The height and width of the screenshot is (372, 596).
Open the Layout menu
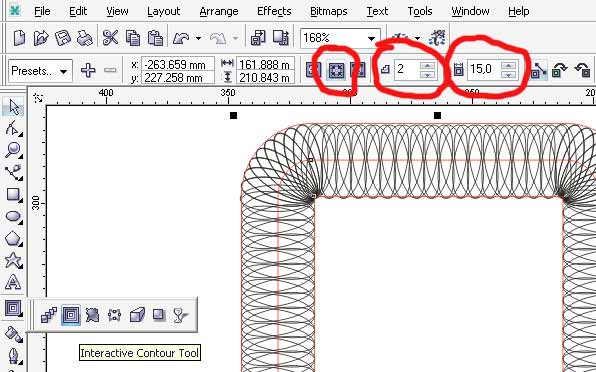pos(163,11)
